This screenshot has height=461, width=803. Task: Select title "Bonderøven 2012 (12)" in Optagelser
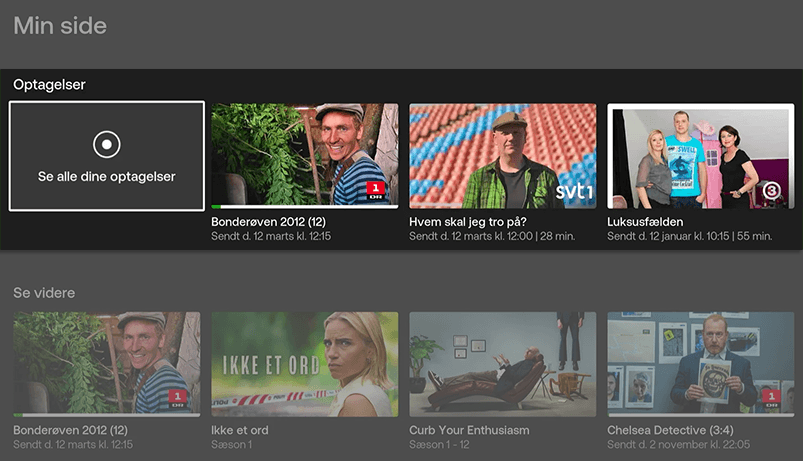(x=268, y=222)
